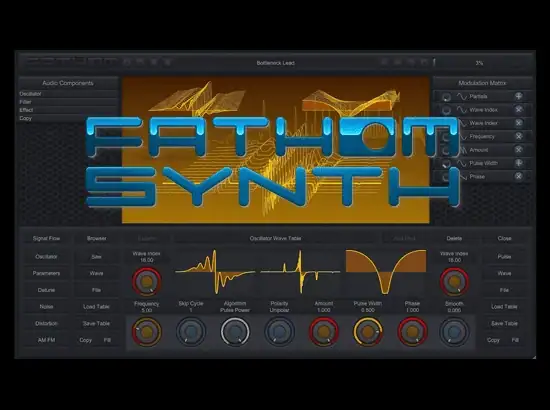The height and width of the screenshot is (410, 550).
Task: Click Save Table under Close column
Action: click(x=504, y=323)
